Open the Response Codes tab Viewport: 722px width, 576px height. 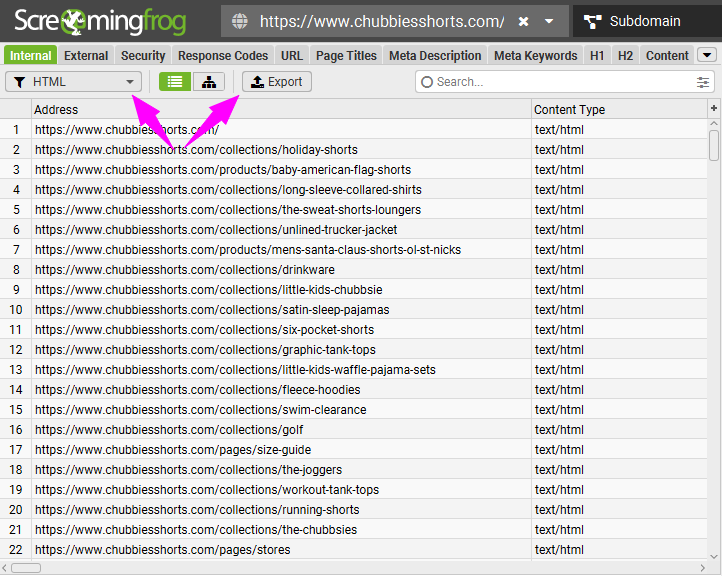(x=223, y=56)
